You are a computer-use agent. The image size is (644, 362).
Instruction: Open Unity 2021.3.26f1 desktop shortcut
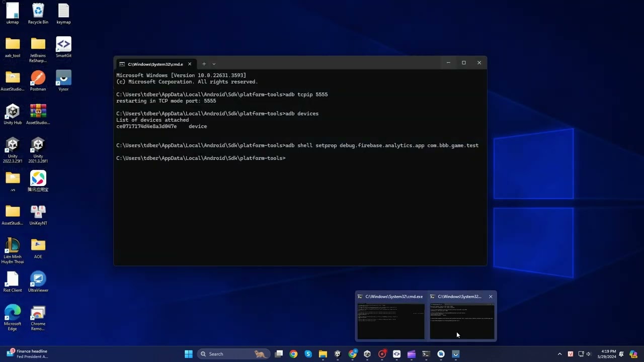click(x=38, y=150)
